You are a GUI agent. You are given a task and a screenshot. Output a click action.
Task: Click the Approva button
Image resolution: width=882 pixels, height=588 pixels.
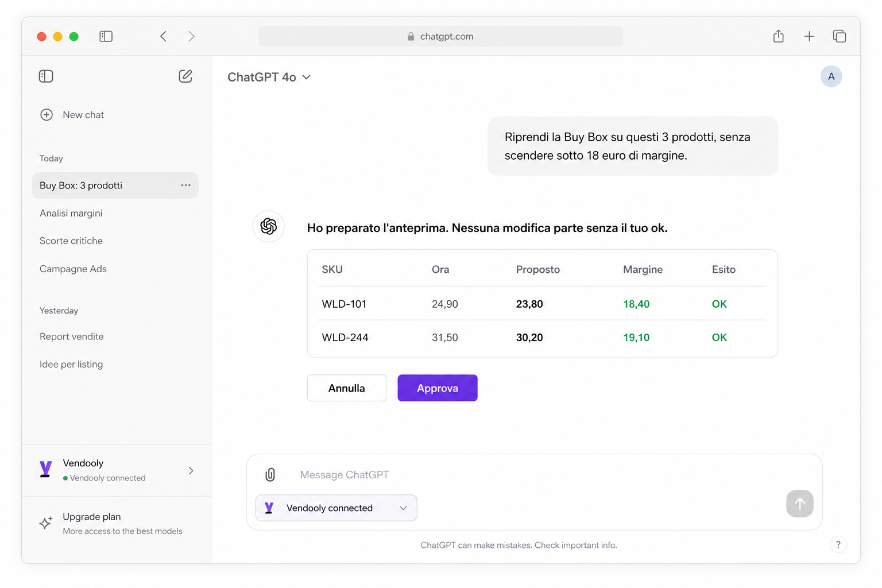(438, 388)
